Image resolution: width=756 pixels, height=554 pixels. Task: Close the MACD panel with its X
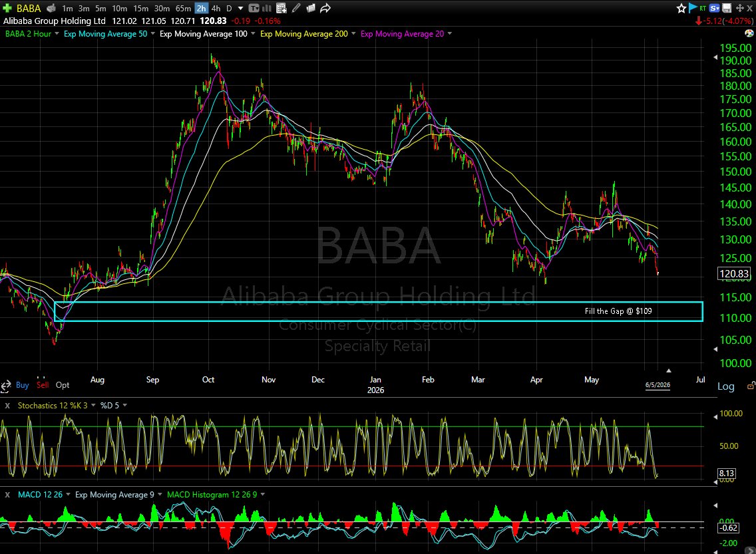point(7,495)
